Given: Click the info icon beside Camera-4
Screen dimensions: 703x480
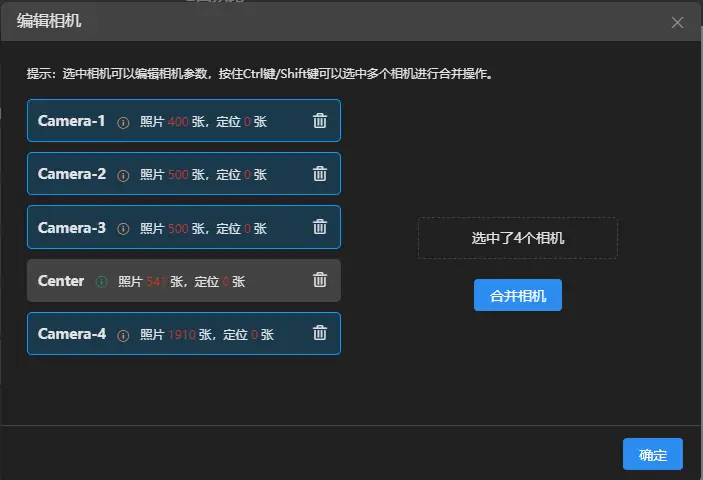Looking at the screenshot, I should (124, 335).
